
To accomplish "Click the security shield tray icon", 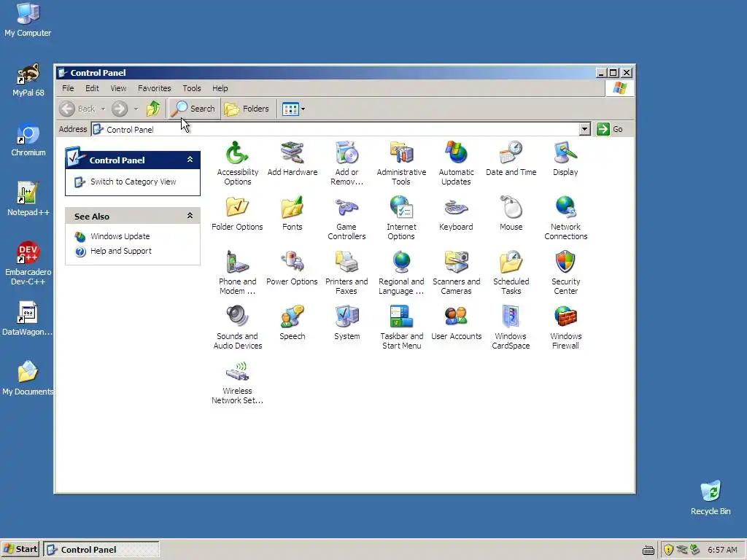I will [668, 550].
